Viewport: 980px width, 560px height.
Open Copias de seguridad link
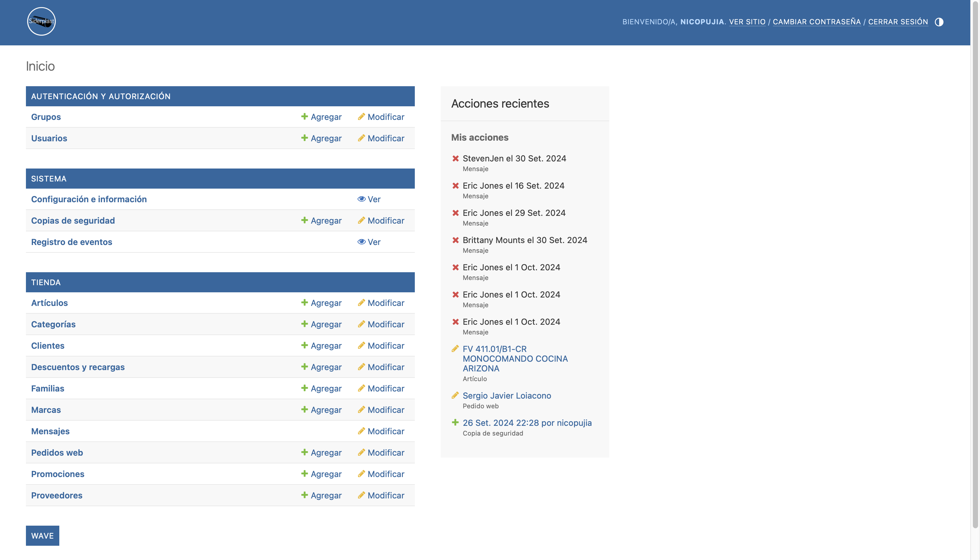73,221
